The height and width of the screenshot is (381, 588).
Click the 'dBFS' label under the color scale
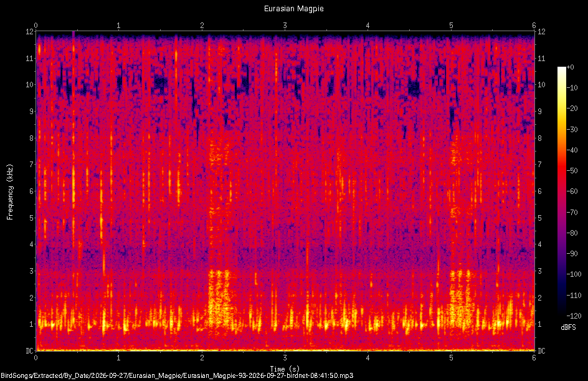pos(568,328)
